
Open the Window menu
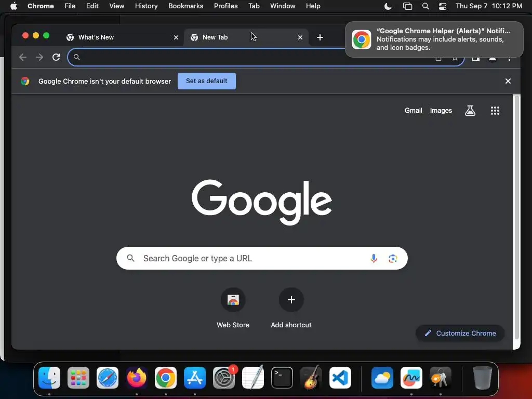283,6
